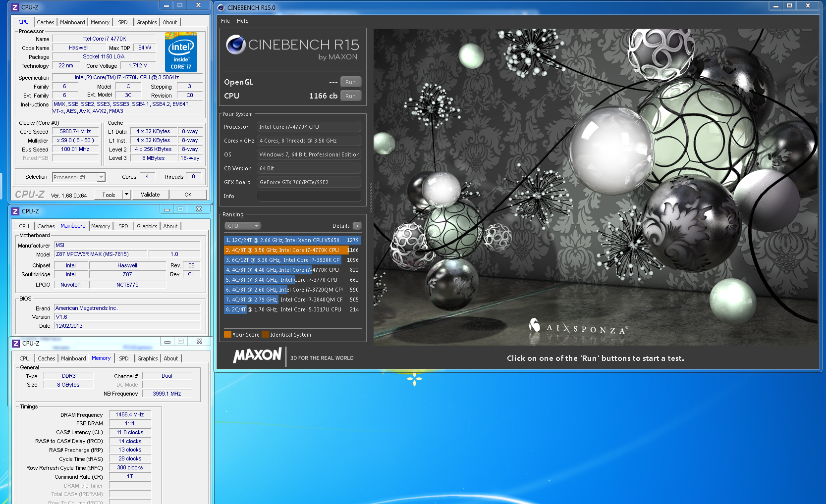Click the GFX Board GeForce GTX 780 field

pyautogui.click(x=309, y=182)
